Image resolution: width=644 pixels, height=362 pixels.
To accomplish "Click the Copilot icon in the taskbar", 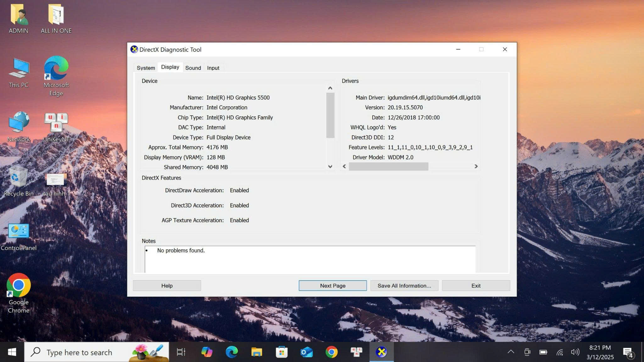I will click(207, 352).
